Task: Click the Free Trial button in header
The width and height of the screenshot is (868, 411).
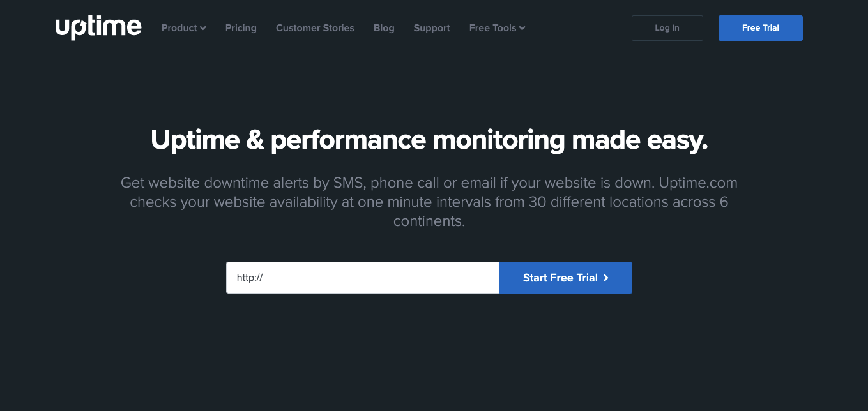Action: coord(760,28)
